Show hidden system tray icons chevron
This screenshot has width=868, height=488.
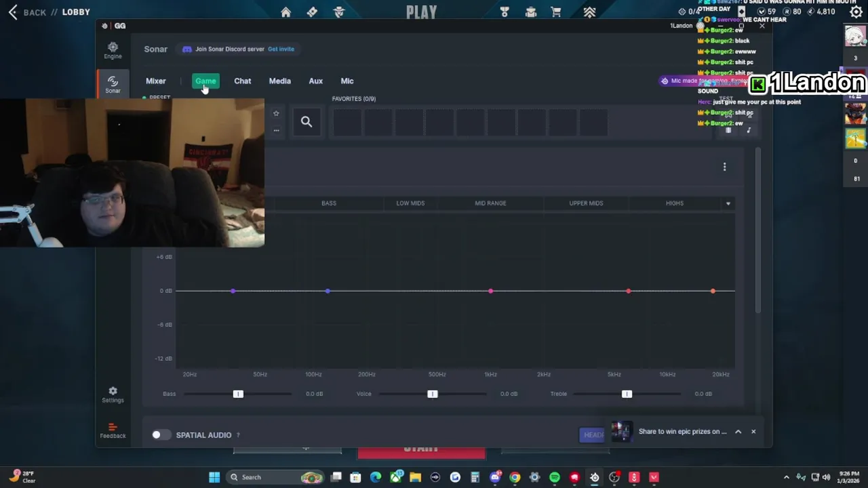(787, 477)
